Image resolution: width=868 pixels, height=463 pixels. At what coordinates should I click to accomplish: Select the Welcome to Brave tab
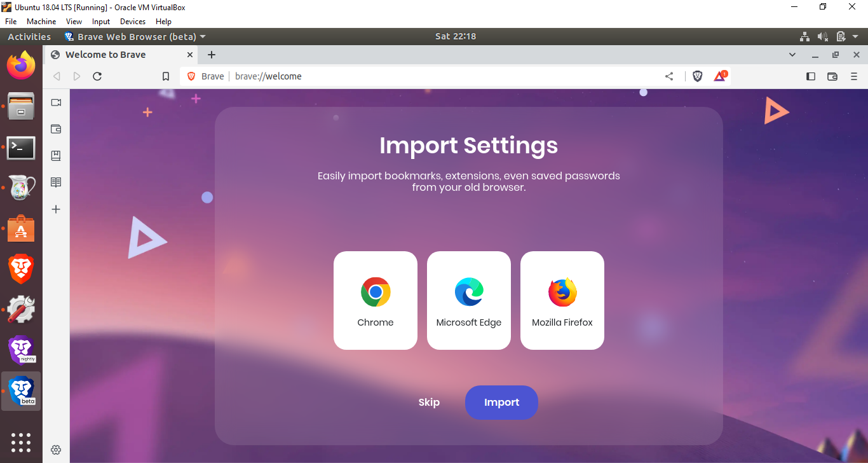click(121, 55)
